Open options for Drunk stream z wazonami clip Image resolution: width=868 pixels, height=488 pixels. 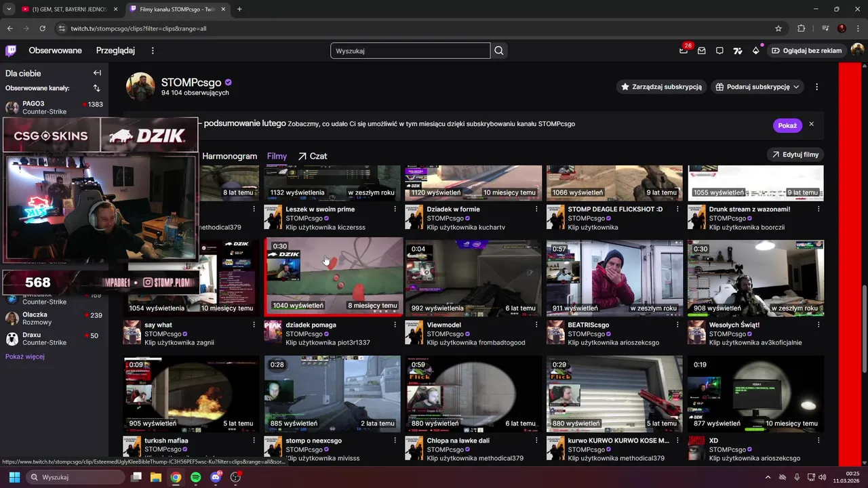click(x=818, y=209)
